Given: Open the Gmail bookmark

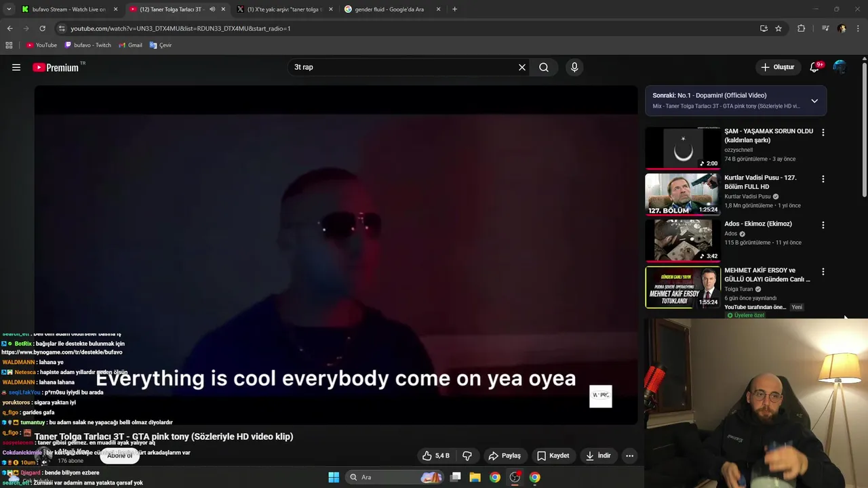Looking at the screenshot, I should [130, 45].
